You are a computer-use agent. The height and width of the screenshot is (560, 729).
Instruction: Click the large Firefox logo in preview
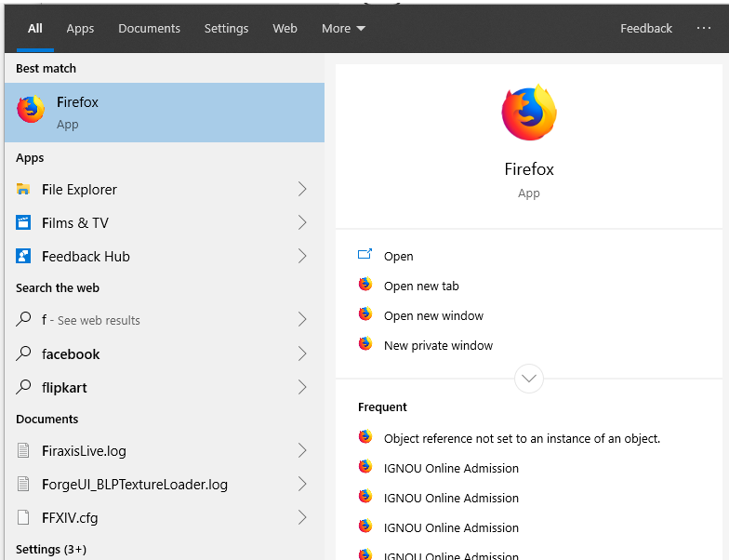tap(529, 113)
